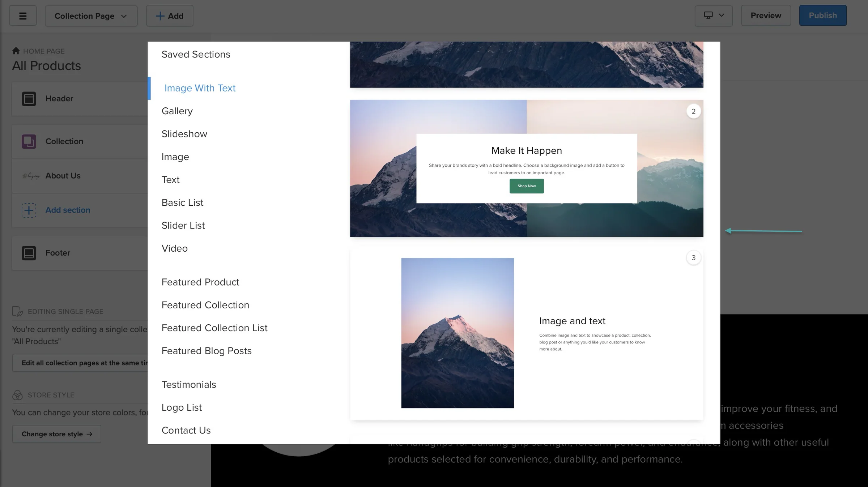This screenshot has height=487, width=868.
Task: Select Featured Collection section type
Action: tap(205, 305)
